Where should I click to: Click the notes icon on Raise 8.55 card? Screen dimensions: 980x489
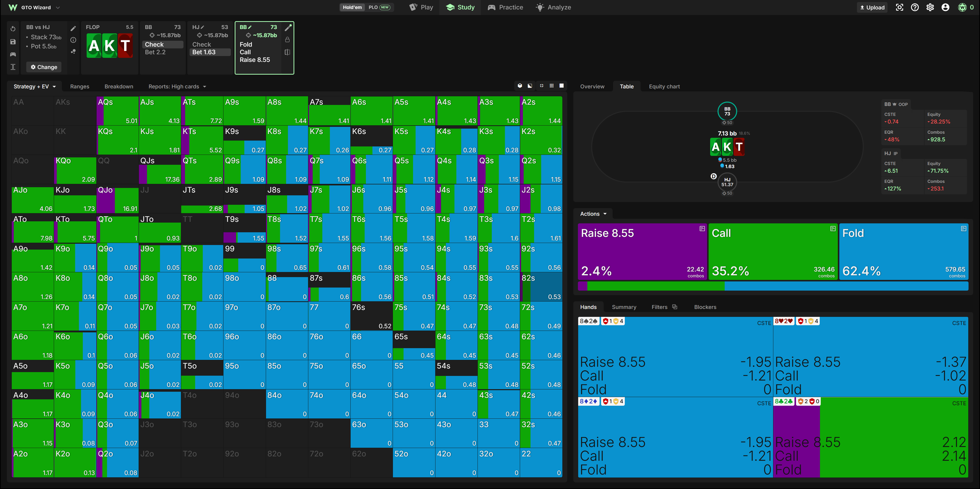[702, 228]
